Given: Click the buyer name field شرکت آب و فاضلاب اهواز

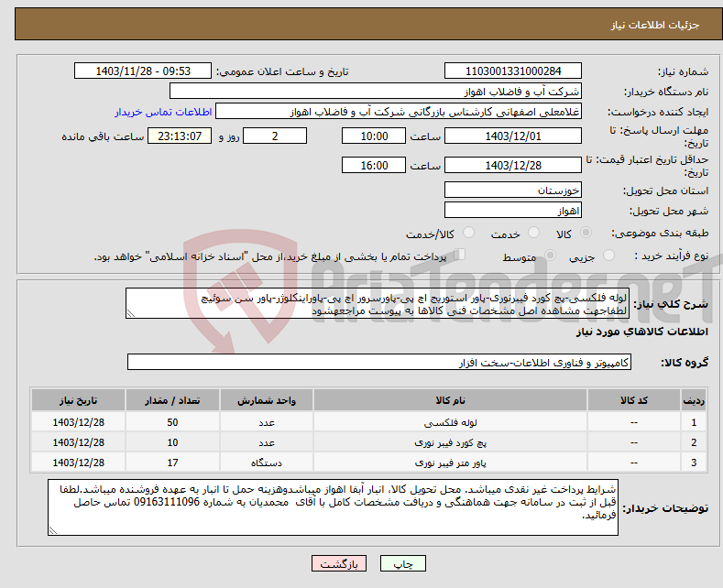Looking at the screenshot, I should coord(376,92).
